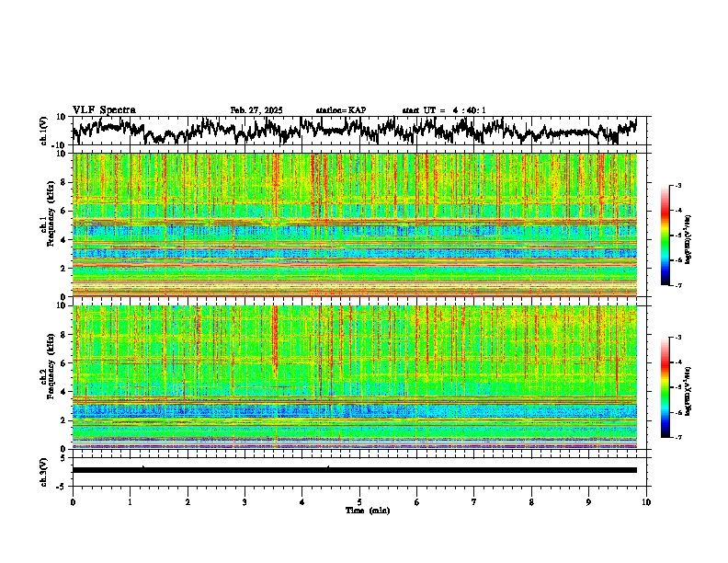Click the time axis tick label '10'
The height and width of the screenshot is (563, 728).
pyautogui.click(x=646, y=502)
